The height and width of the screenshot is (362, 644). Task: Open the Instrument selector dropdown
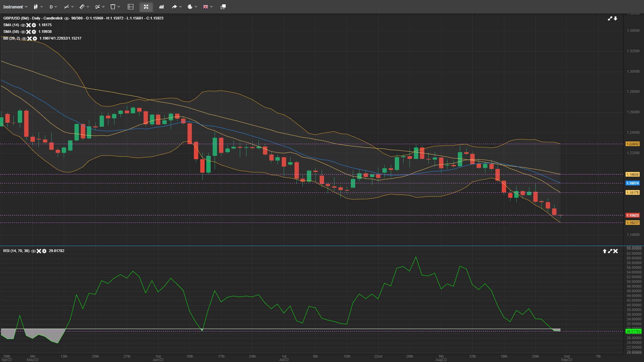pos(13,6)
